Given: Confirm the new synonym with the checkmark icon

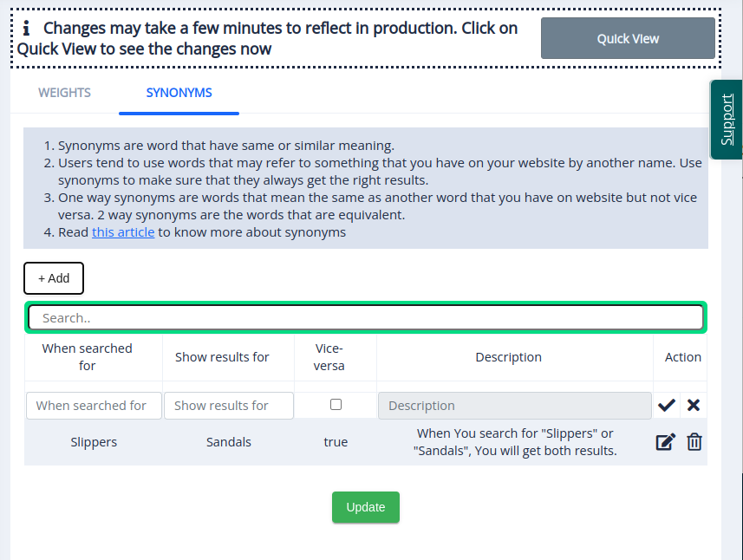Looking at the screenshot, I should pyautogui.click(x=667, y=405).
